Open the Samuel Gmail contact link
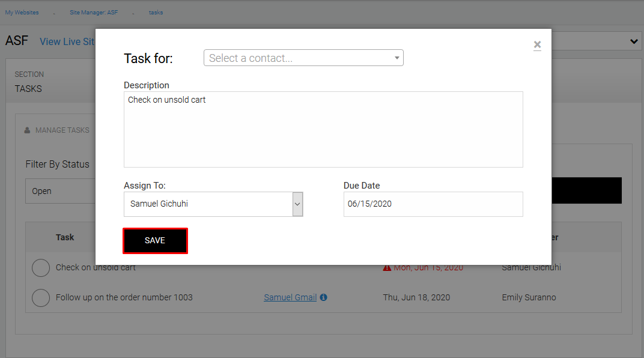 pyautogui.click(x=290, y=297)
